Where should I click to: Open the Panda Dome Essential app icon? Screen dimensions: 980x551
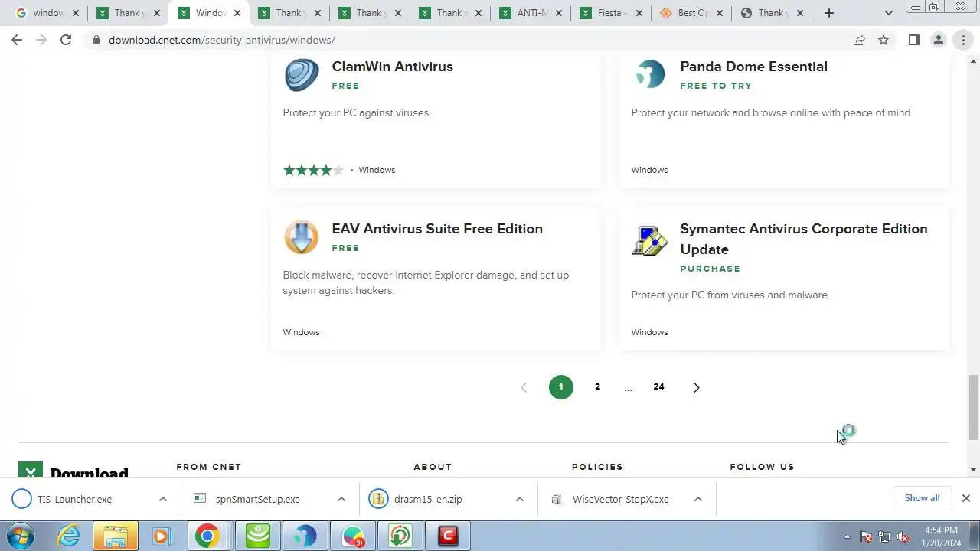[x=650, y=75]
